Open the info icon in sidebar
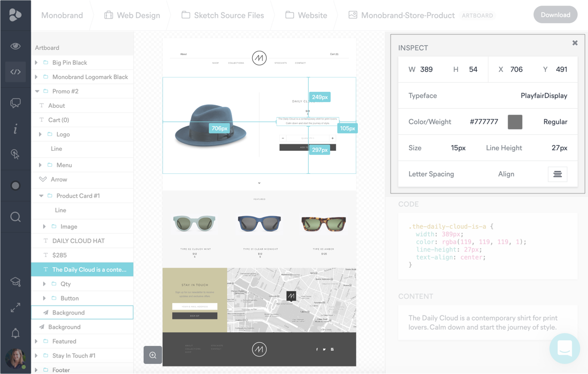Viewport: 588px width, 374px height. [x=15, y=129]
